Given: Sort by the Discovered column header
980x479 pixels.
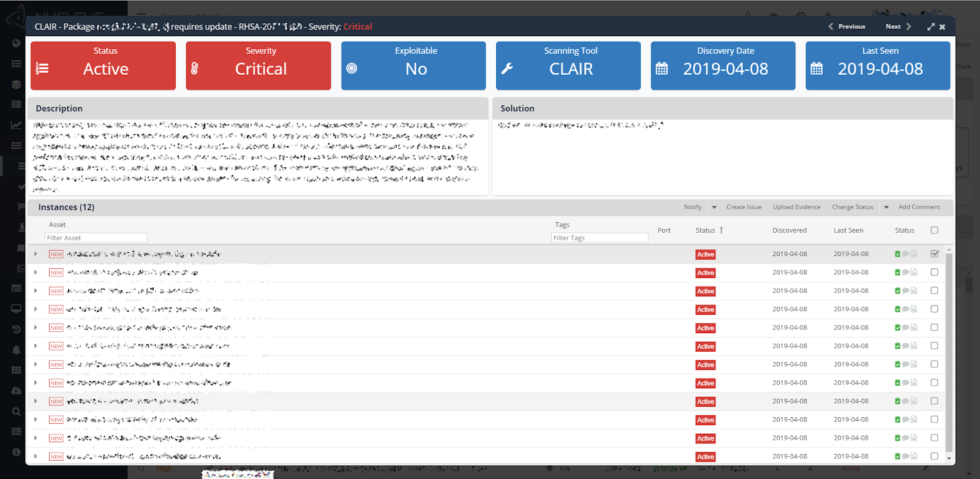Looking at the screenshot, I should (x=790, y=230).
